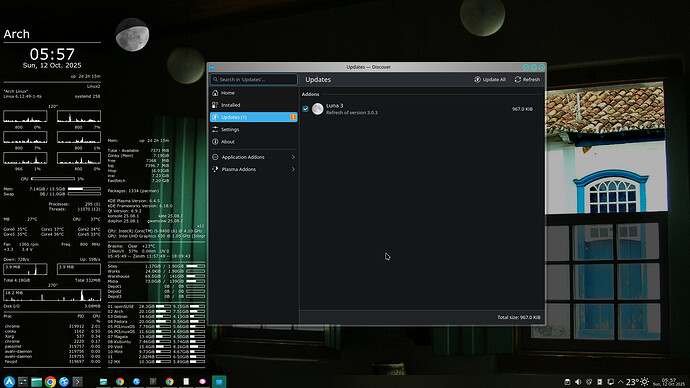
Task: Click the Installed icon in the sidebar
Action: tap(215, 105)
